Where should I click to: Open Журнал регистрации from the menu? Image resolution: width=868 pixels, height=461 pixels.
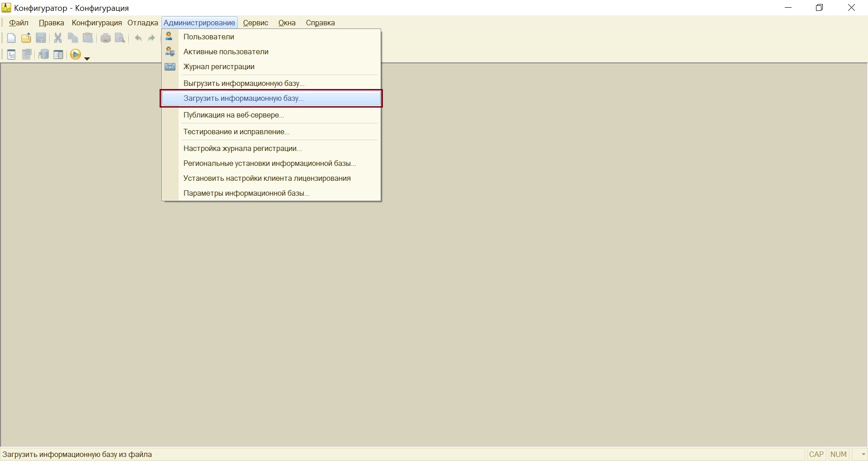click(x=219, y=66)
